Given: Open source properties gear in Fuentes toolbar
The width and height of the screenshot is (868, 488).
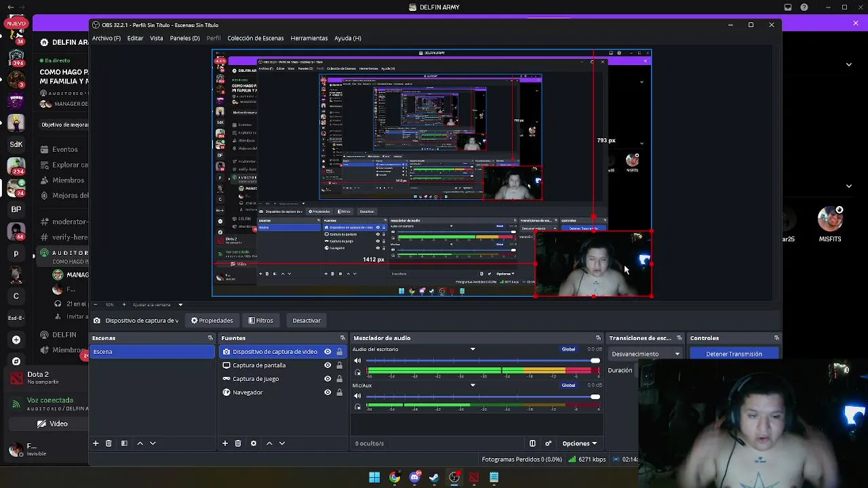Looking at the screenshot, I should pos(254,443).
